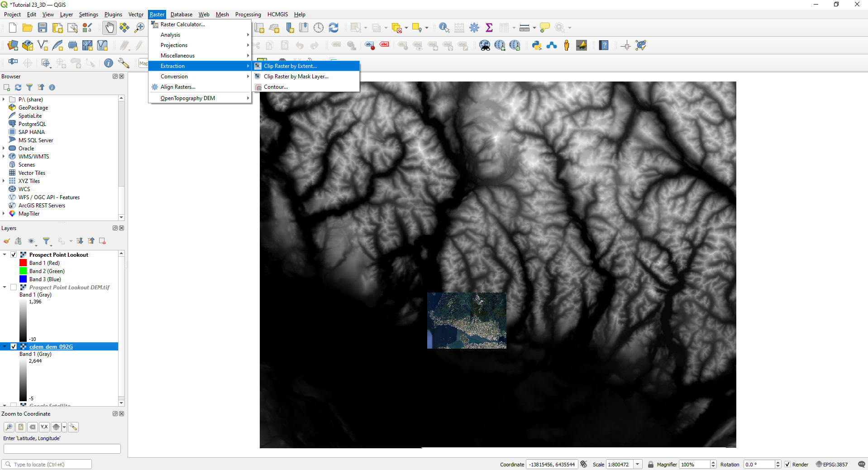Open the Scale dropdown in status bar
This screenshot has height=470, width=868.
coord(637,465)
